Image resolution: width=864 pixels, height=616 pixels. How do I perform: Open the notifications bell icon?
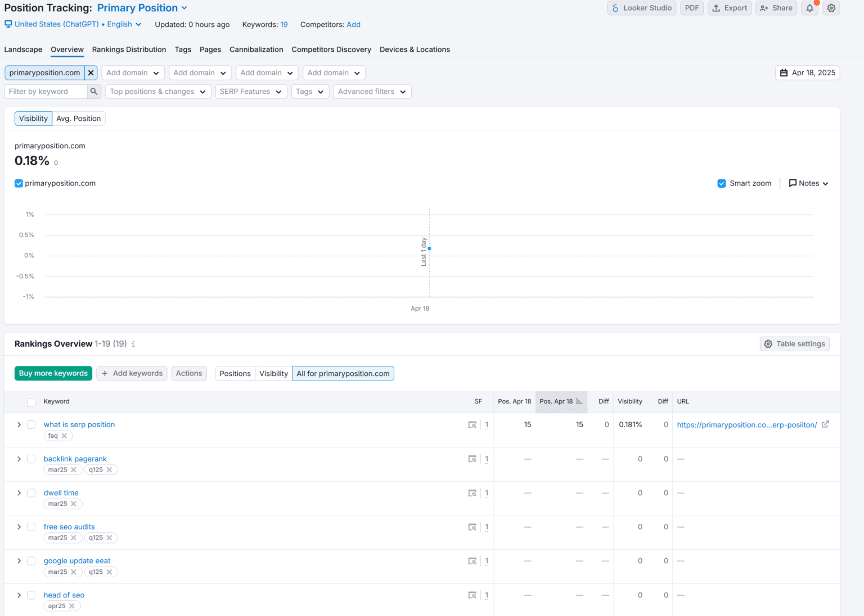[809, 8]
